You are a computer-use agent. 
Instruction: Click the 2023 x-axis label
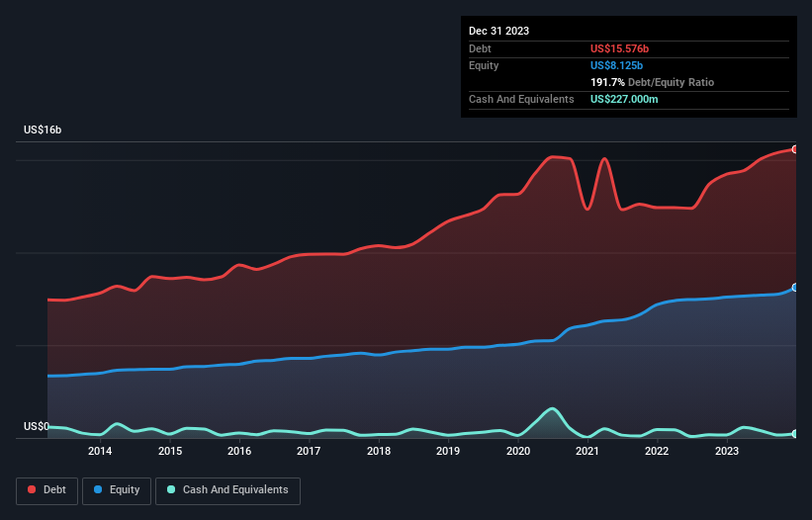coord(727,451)
